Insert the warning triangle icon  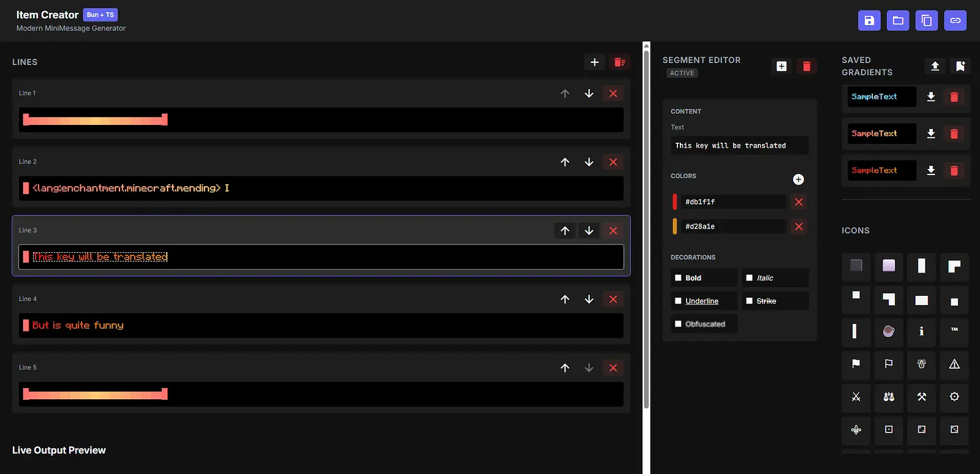(954, 364)
